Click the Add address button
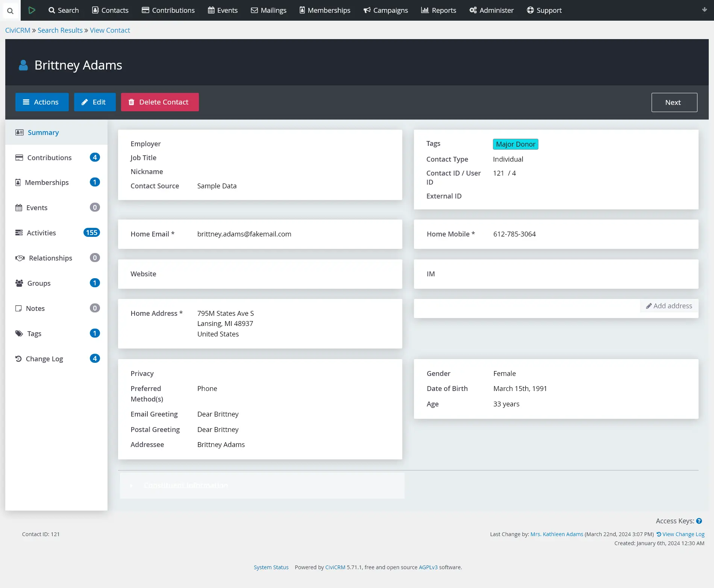The image size is (714, 588). click(x=669, y=306)
